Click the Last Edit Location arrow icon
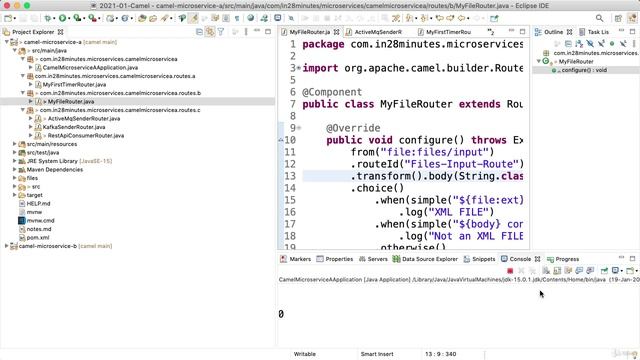This screenshot has height=360, width=640. click(439, 18)
